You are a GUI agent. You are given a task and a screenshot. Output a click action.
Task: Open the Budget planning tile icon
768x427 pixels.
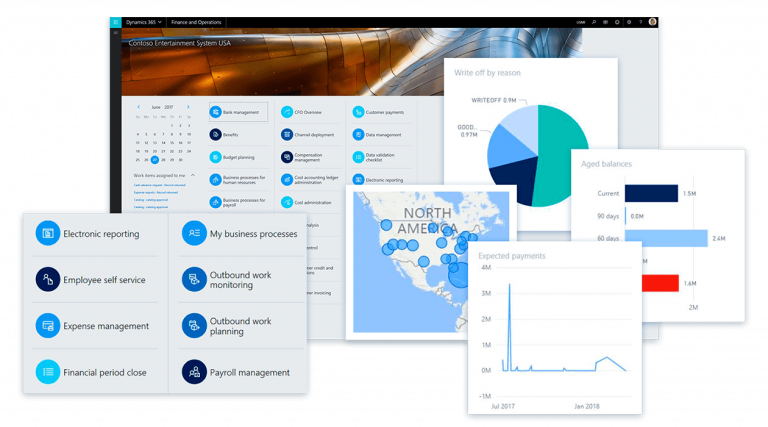pyautogui.click(x=216, y=157)
